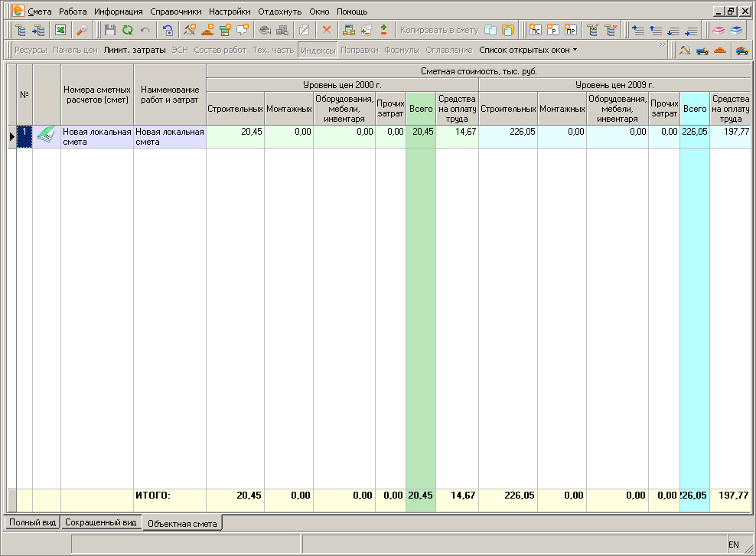
Task: Click the speech bubble gear icon
Action: coord(242,30)
